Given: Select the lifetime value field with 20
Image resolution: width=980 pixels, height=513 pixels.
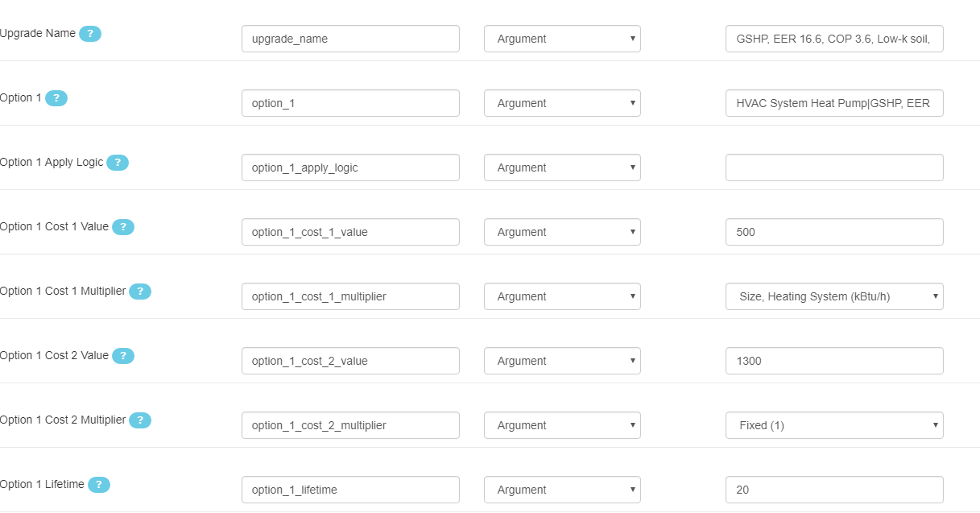Looking at the screenshot, I should tap(834, 490).
